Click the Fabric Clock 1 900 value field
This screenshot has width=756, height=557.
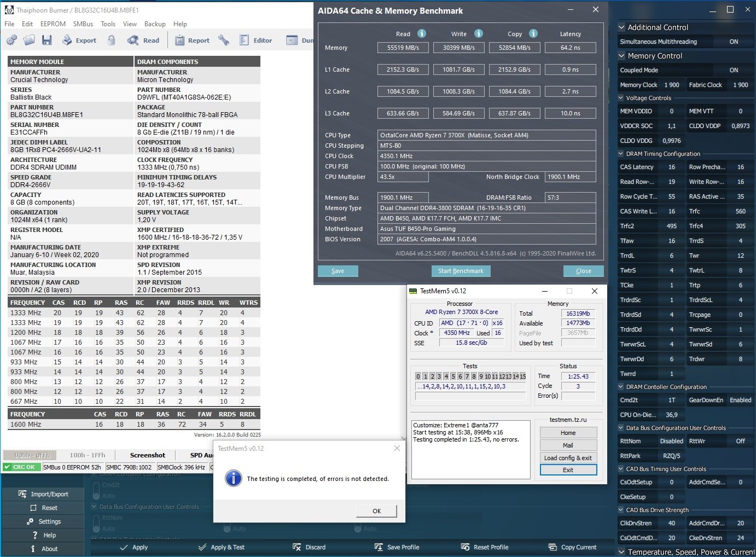[x=740, y=85]
